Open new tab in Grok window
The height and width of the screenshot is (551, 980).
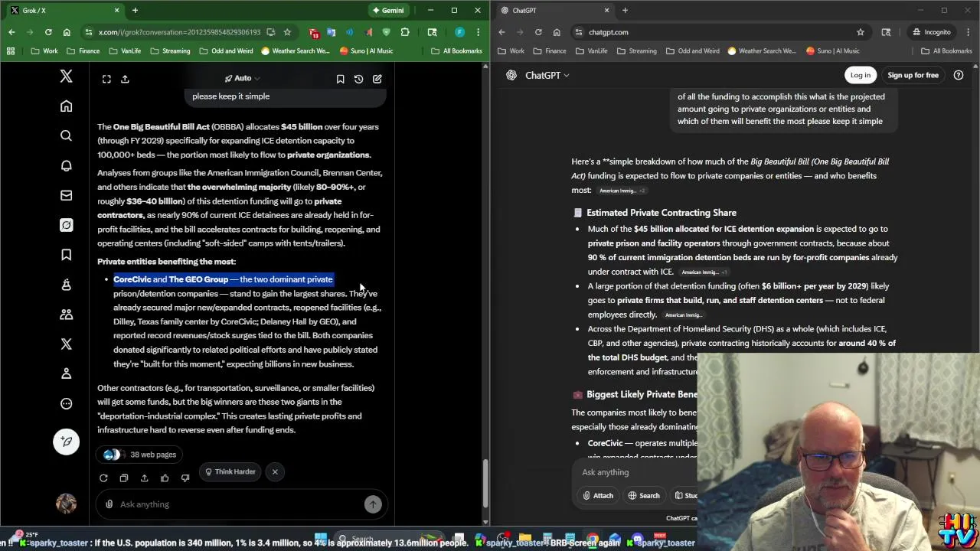click(x=135, y=10)
